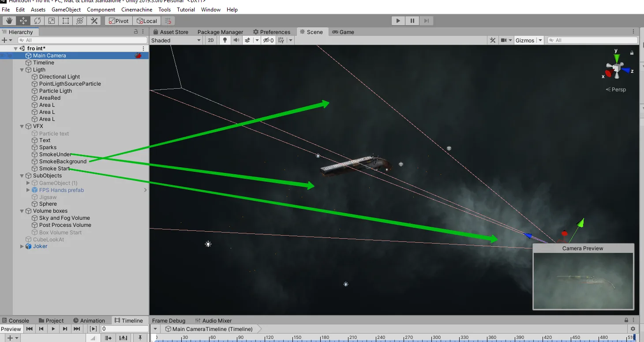This screenshot has width=644, height=342.
Task: Click the Play button in toolbar
Action: (x=398, y=21)
